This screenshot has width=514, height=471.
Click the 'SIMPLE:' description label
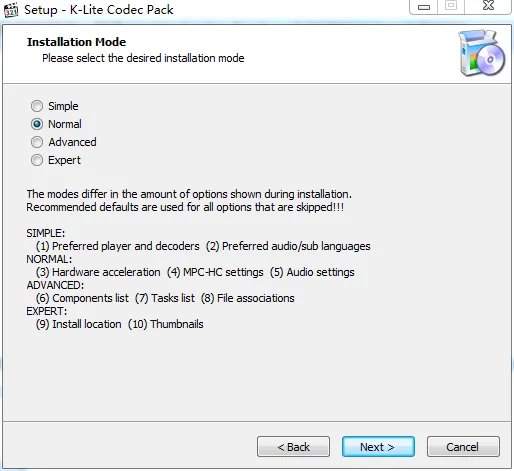46,233
